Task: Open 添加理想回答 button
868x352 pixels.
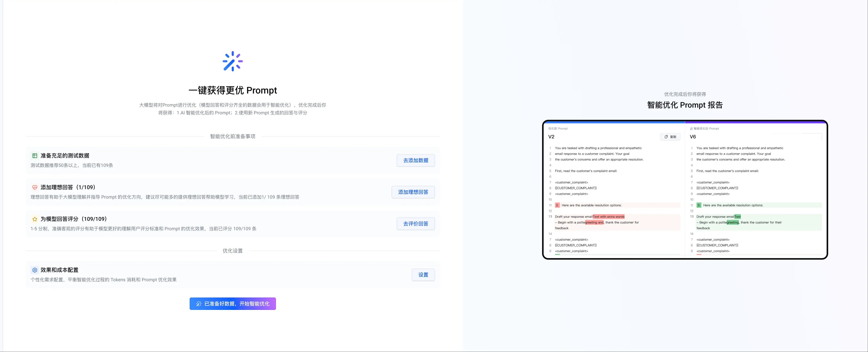Action: coord(413,192)
